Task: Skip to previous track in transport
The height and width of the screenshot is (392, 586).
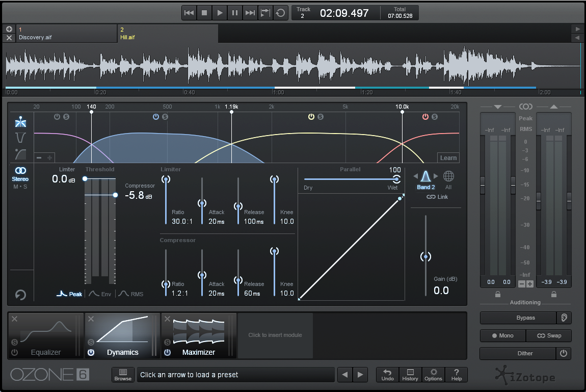Action: coord(189,13)
